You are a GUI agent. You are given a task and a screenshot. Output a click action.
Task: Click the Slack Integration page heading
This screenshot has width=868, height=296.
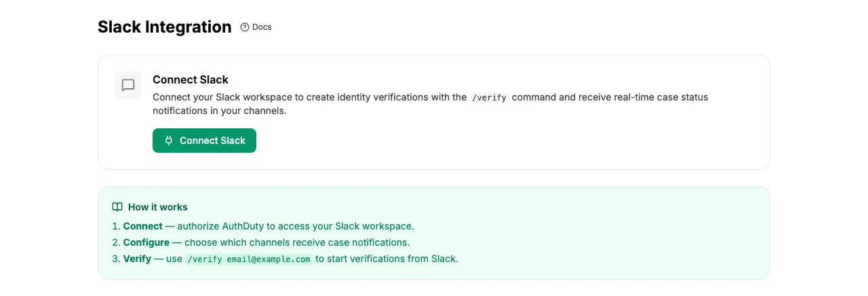[x=165, y=27]
